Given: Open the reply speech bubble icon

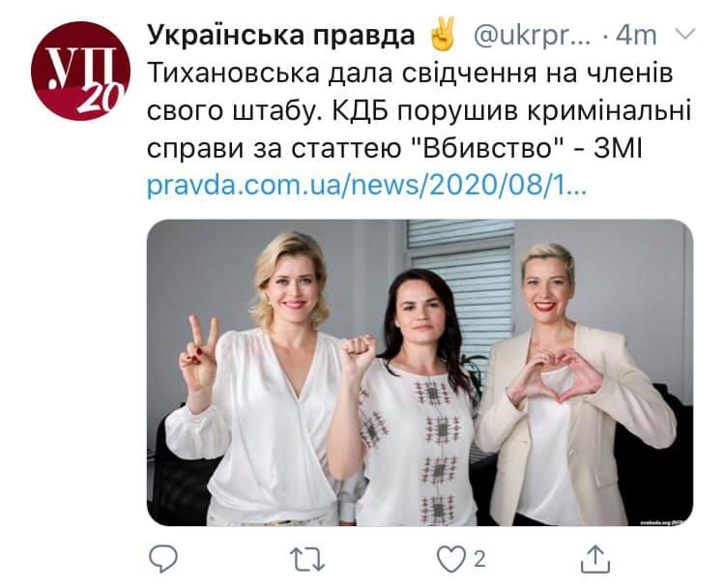Looking at the screenshot, I should coord(163,558).
